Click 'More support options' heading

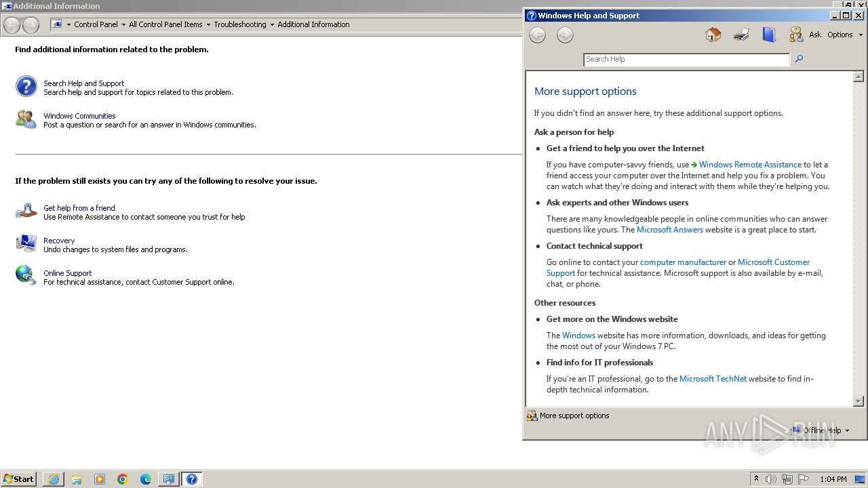coord(585,91)
